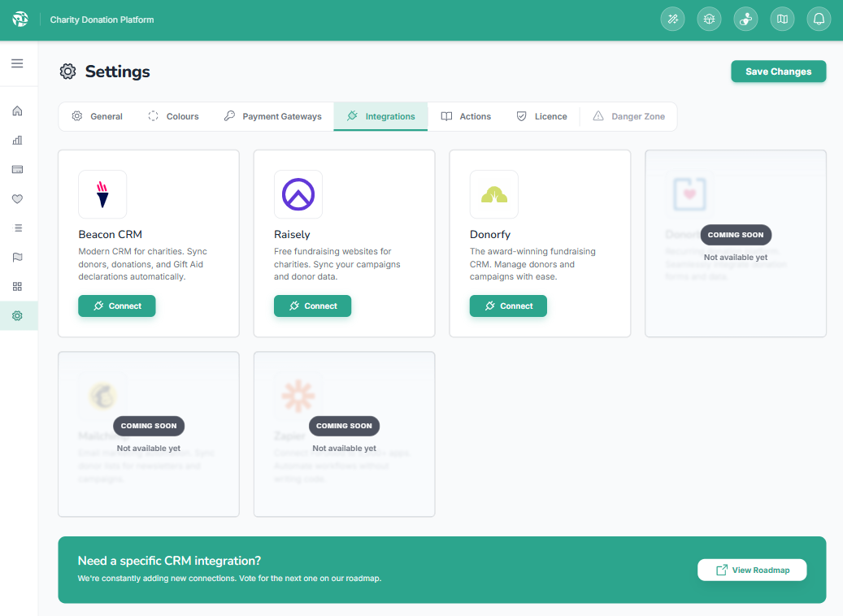Connect the Donorfy integration
The width and height of the screenshot is (843, 616).
point(508,306)
